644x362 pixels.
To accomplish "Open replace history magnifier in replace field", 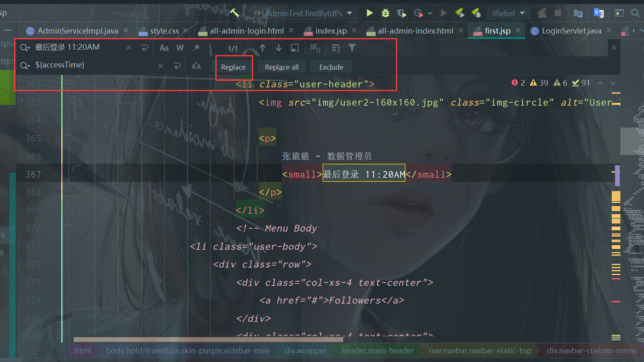I will click(25, 65).
